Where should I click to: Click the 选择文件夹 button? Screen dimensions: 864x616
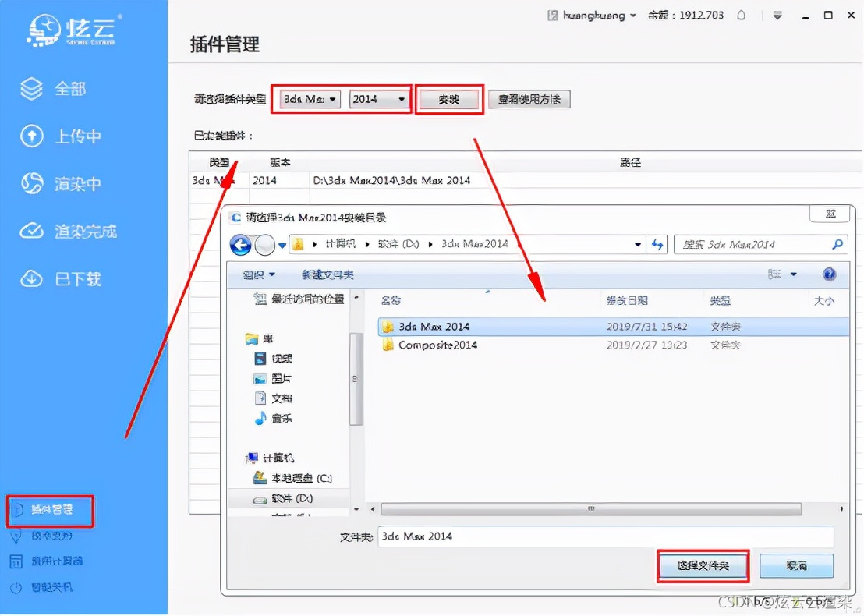[703, 566]
